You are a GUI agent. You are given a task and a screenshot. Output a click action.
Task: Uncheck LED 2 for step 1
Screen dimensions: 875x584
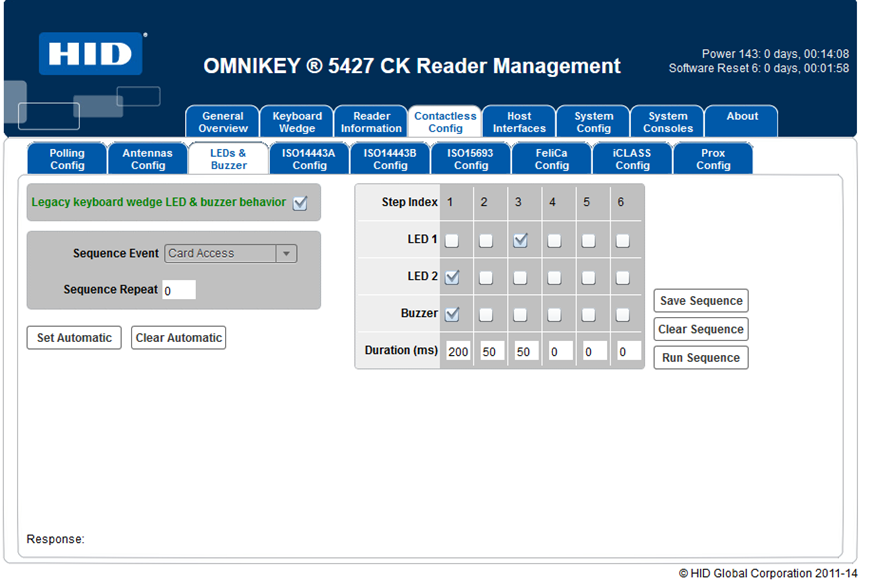coord(452,277)
